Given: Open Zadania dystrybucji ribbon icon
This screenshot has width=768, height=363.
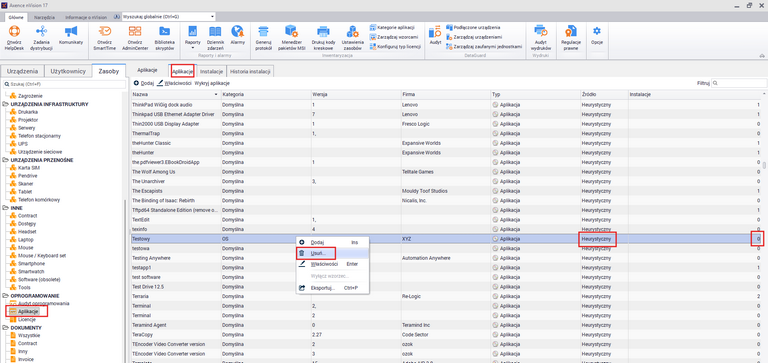Looking at the screenshot, I should [x=41, y=38].
